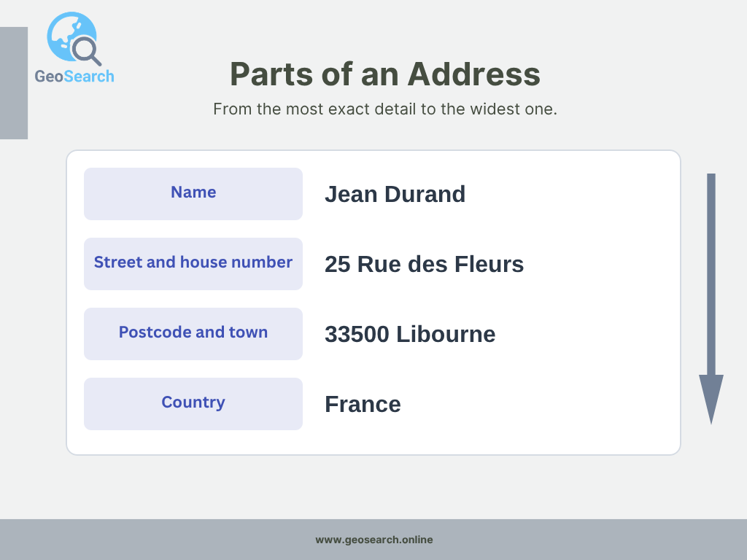Click the 'Parts of an Address' title
747x560 pixels.
[x=385, y=74]
